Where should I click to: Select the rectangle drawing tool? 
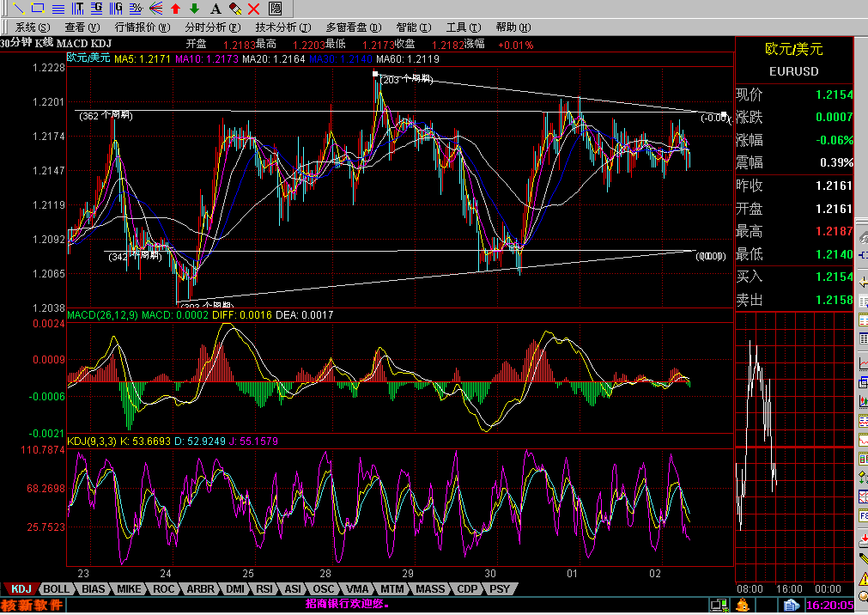[x=36, y=9]
